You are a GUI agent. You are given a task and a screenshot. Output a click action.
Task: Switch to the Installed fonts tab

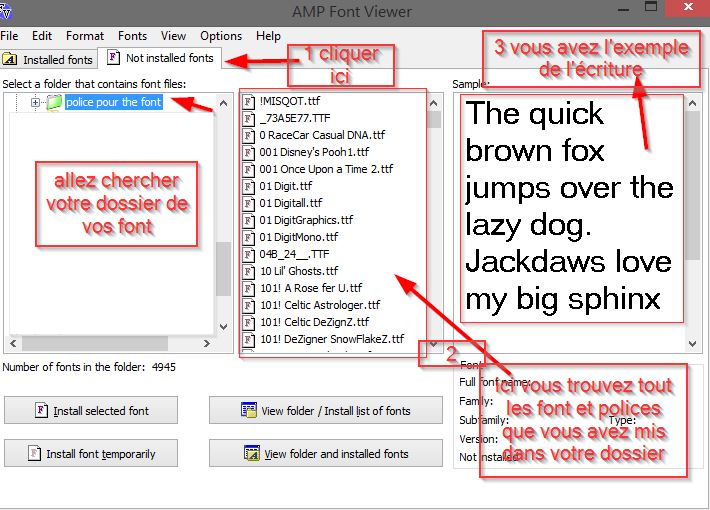tap(49, 59)
